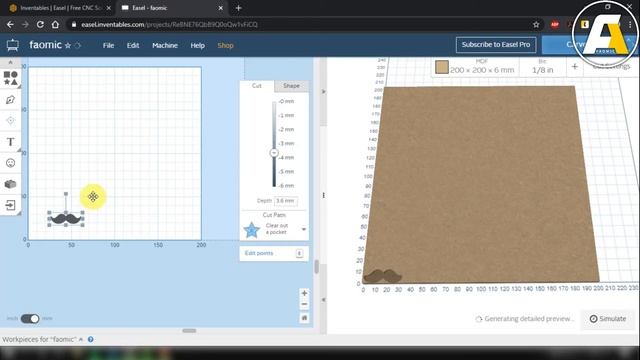Click the cut depth slider handle
Screen dimensions: 640x360
click(x=274, y=153)
